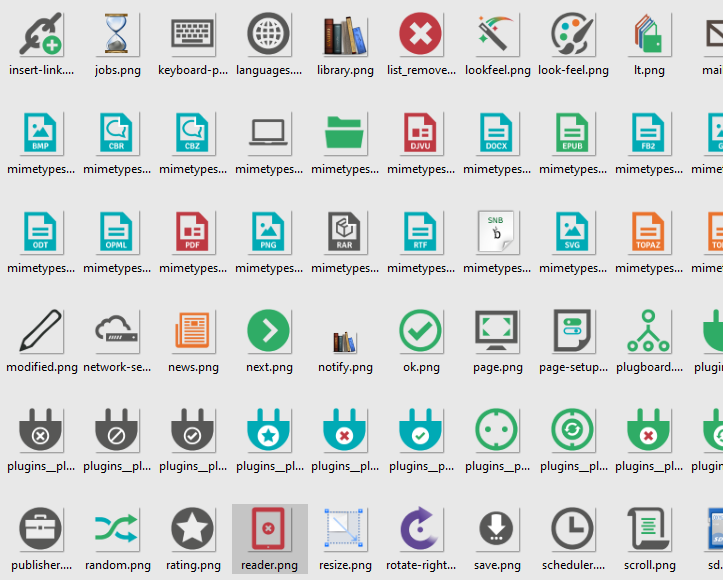
Task: Click the highlighted reader.png tablet icon
Action: [268, 529]
